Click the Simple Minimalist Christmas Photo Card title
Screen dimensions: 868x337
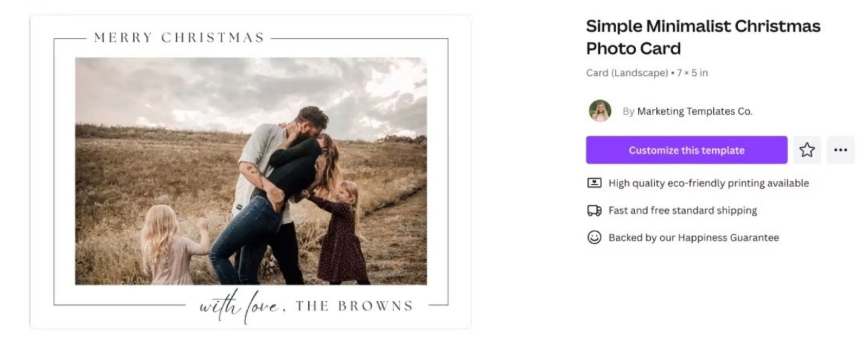point(703,37)
